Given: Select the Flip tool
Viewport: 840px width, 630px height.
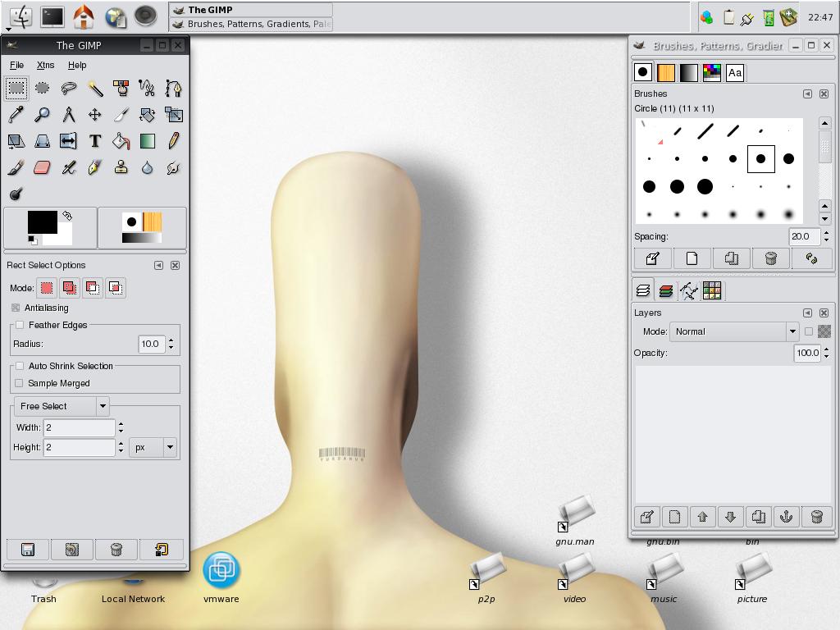Looking at the screenshot, I should (69, 141).
